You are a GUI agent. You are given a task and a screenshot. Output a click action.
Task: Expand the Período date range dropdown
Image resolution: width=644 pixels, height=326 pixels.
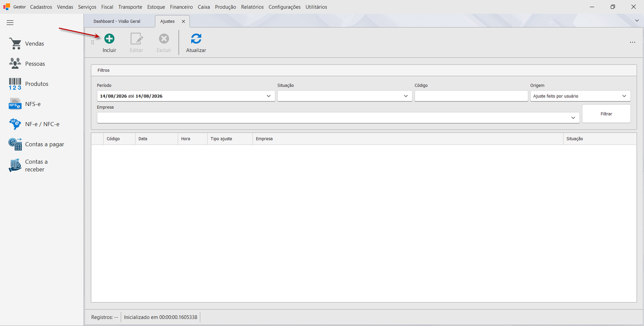pyautogui.click(x=268, y=96)
